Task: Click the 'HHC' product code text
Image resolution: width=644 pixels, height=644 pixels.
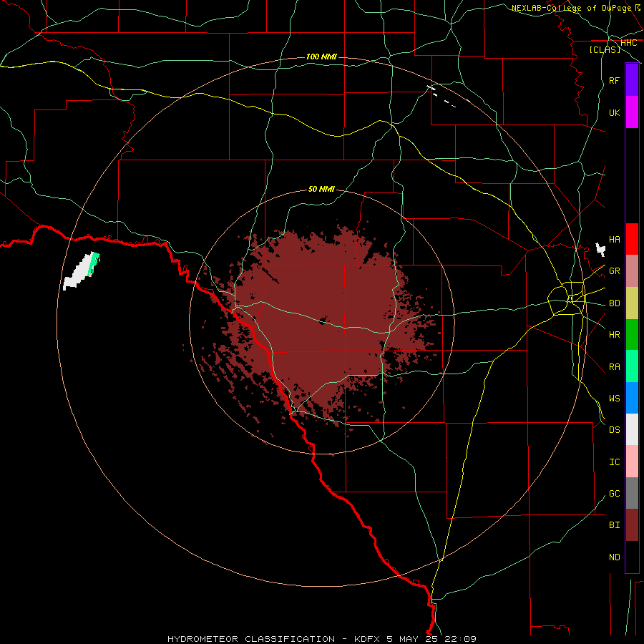Action: (628, 43)
